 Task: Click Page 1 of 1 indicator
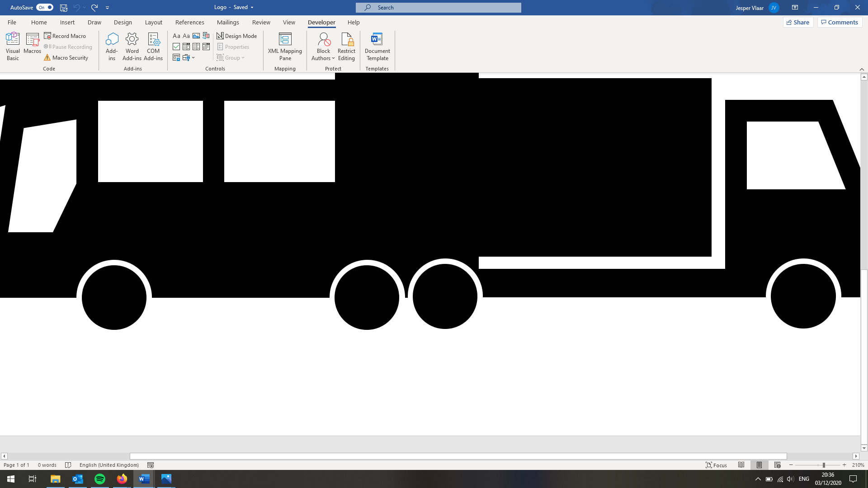[x=16, y=465]
